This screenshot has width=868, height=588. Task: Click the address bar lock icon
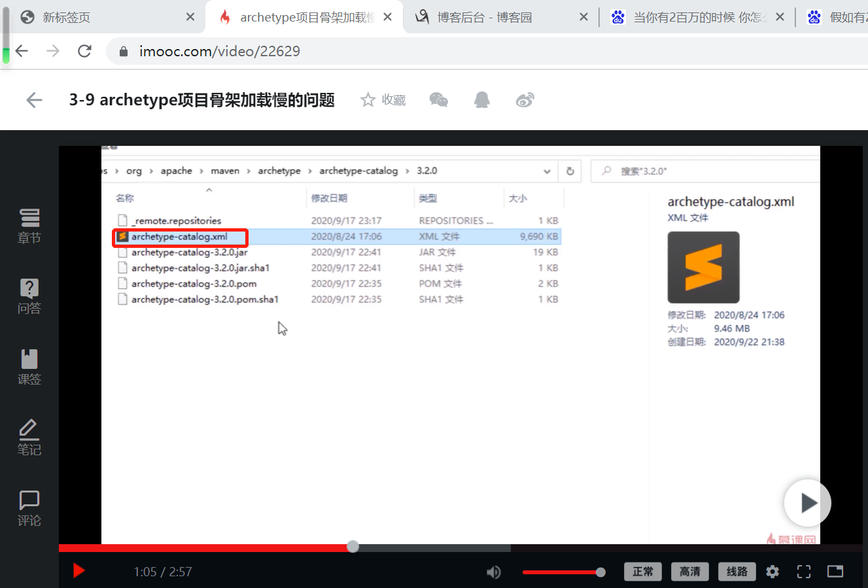pos(123,51)
